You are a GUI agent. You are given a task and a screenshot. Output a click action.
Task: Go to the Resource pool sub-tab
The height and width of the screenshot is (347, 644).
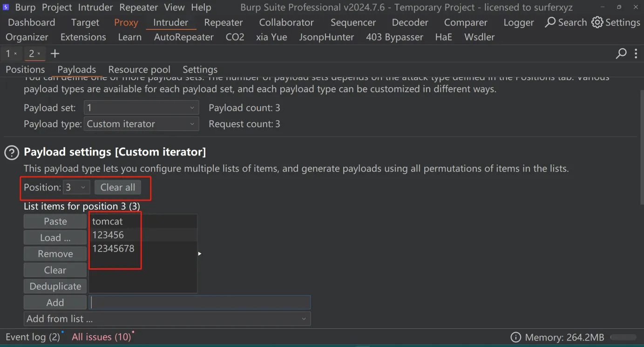139,69
